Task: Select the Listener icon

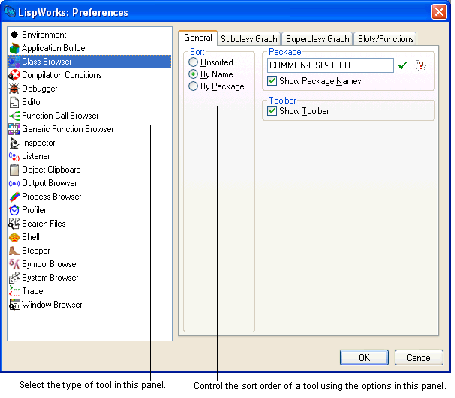Action: point(14,156)
